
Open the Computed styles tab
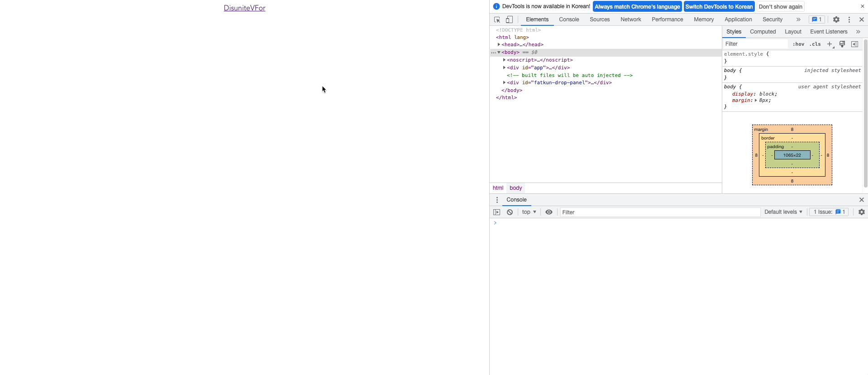(763, 32)
